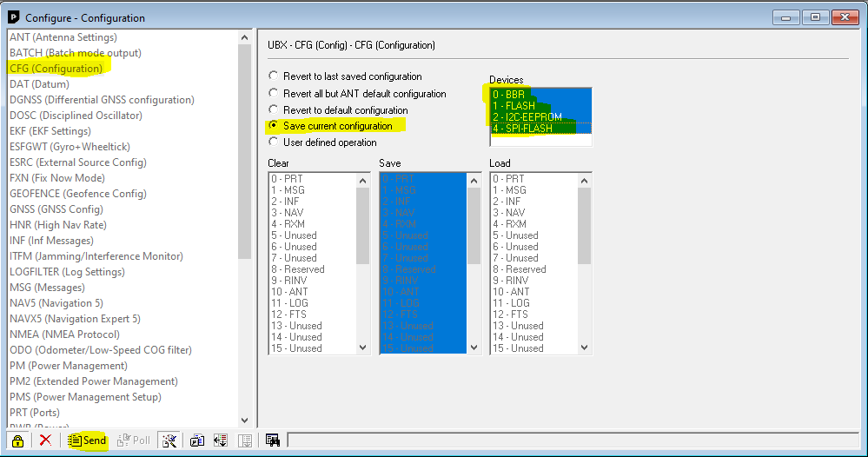
Task: Click the app icon in title bar
Action: pyautogui.click(x=13, y=17)
